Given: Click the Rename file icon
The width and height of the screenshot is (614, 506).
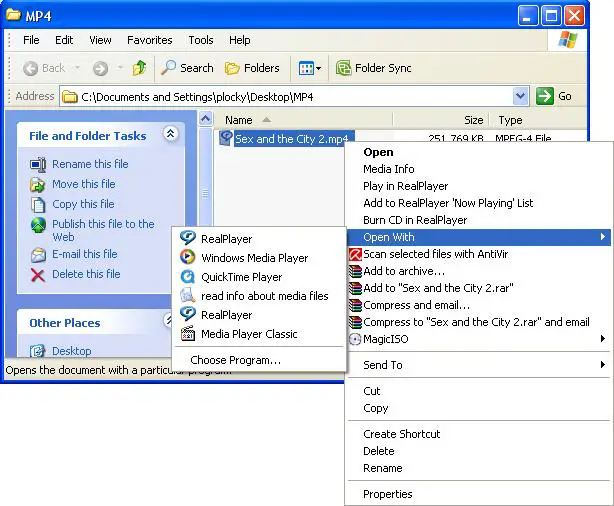Looking at the screenshot, I should point(38,164).
